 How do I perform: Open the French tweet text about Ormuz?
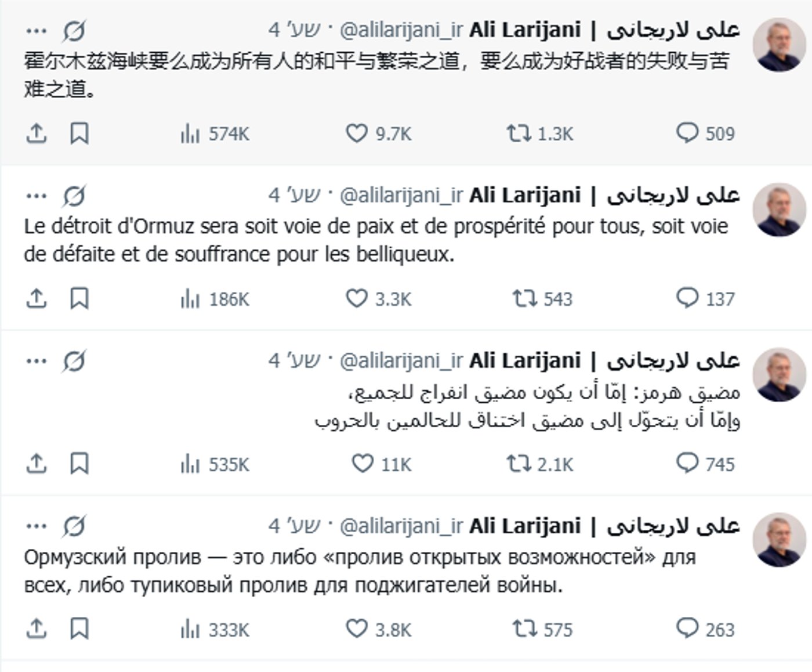[376, 240]
